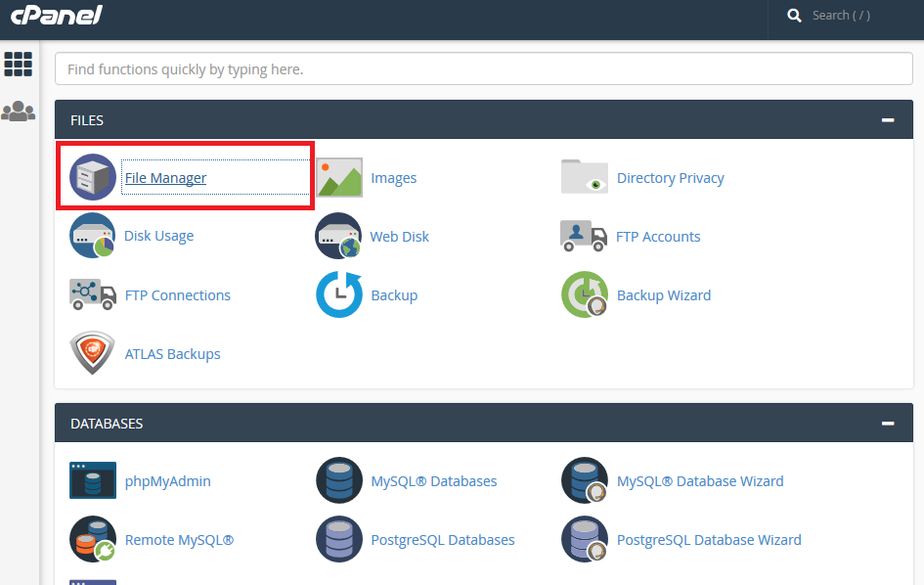Open the Backup Wizard icon

coord(585,294)
